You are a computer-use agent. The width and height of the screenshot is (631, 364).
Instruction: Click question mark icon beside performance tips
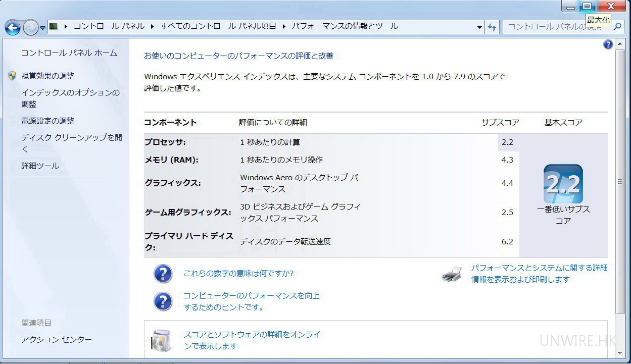163,301
